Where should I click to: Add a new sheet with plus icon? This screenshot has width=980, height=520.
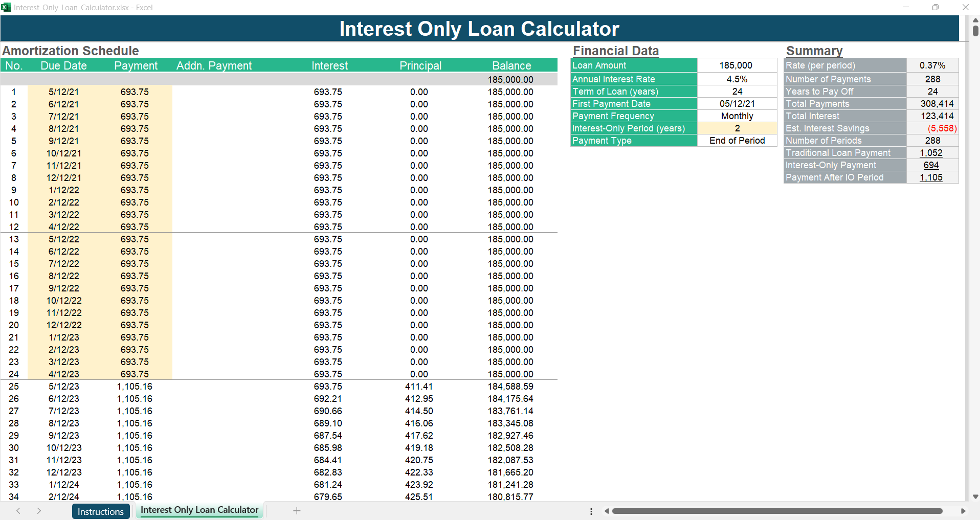(297, 511)
